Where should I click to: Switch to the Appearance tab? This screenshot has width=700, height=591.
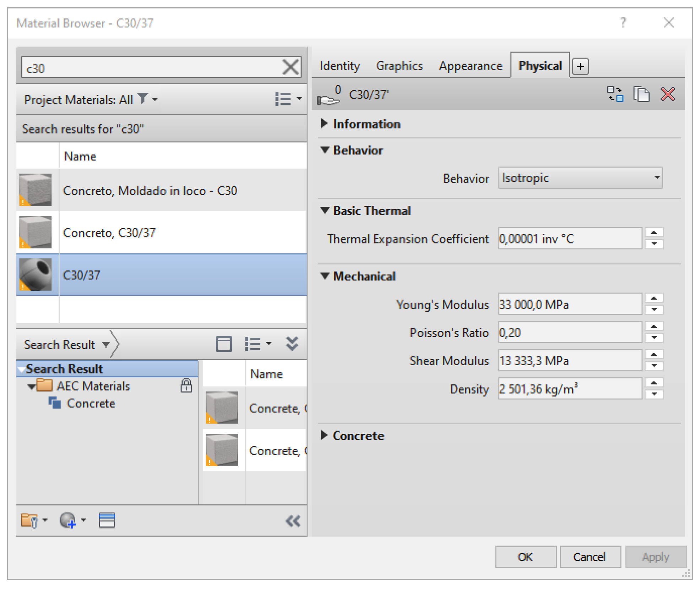[x=470, y=66]
